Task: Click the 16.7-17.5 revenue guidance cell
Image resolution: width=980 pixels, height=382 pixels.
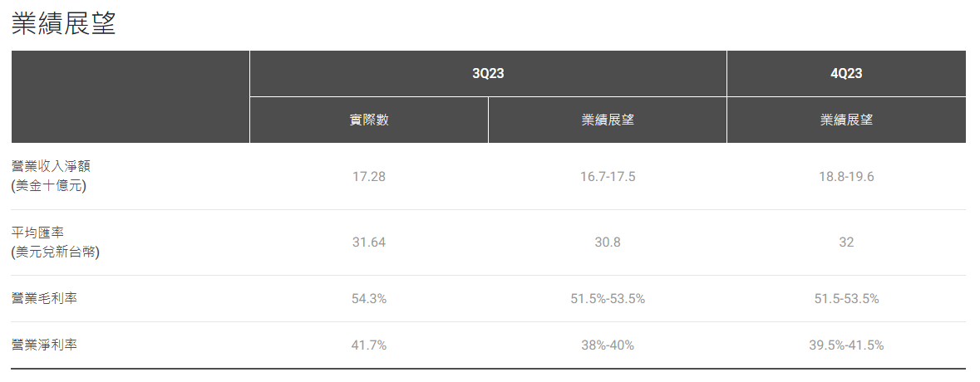Action: tap(608, 177)
